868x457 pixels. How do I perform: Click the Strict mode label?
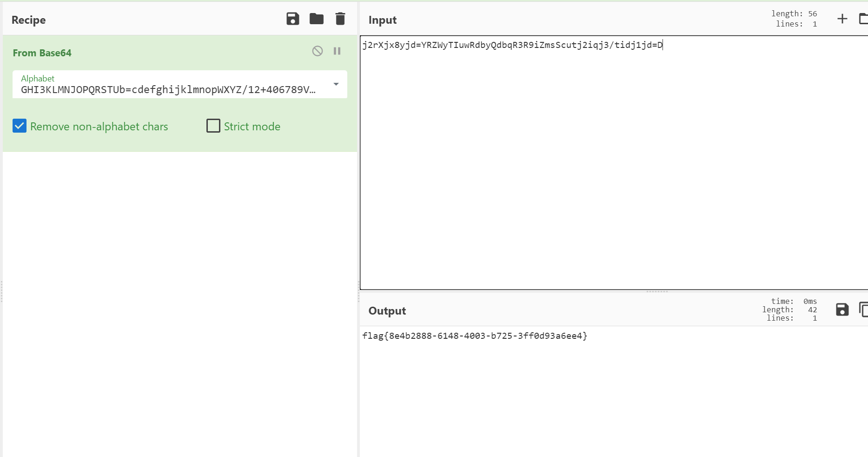click(252, 127)
